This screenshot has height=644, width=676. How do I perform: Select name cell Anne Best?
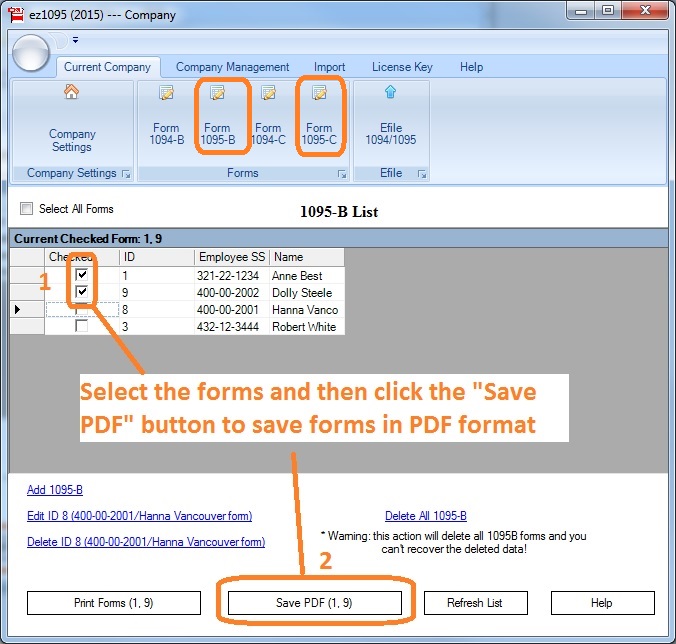click(x=307, y=275)
